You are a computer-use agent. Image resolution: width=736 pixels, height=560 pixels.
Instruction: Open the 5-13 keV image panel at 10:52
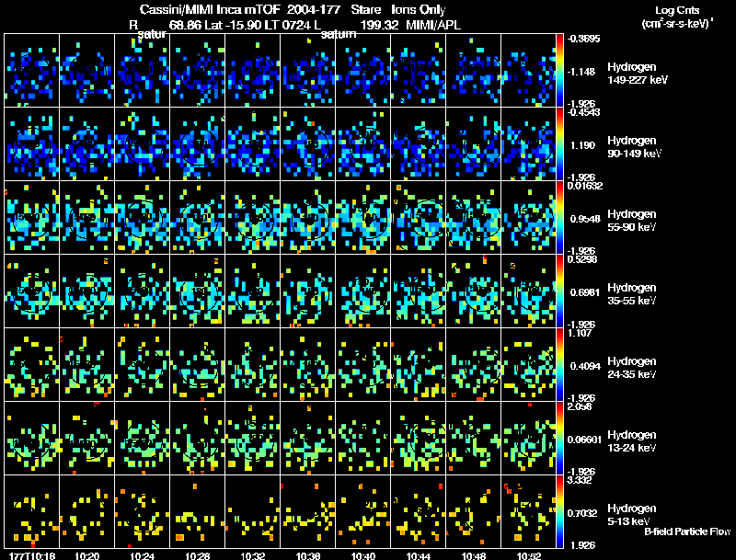point(528,512)
